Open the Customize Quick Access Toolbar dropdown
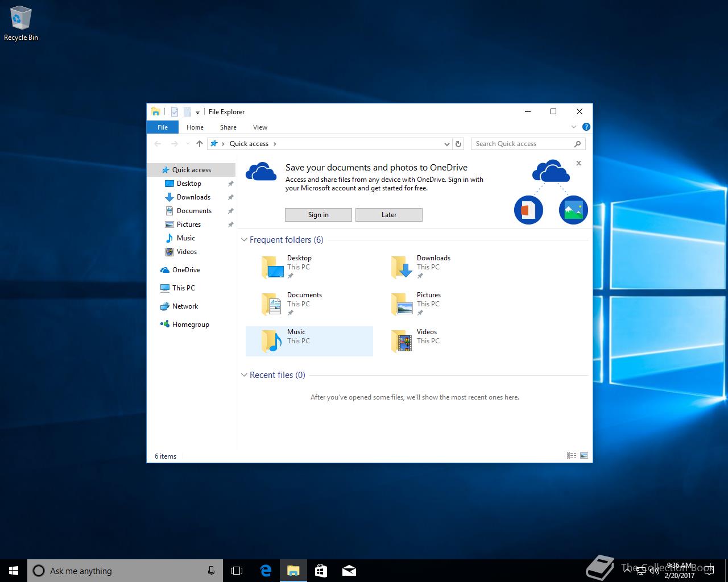The width and height of the screenshot is (728, 582). click(197, 113)
